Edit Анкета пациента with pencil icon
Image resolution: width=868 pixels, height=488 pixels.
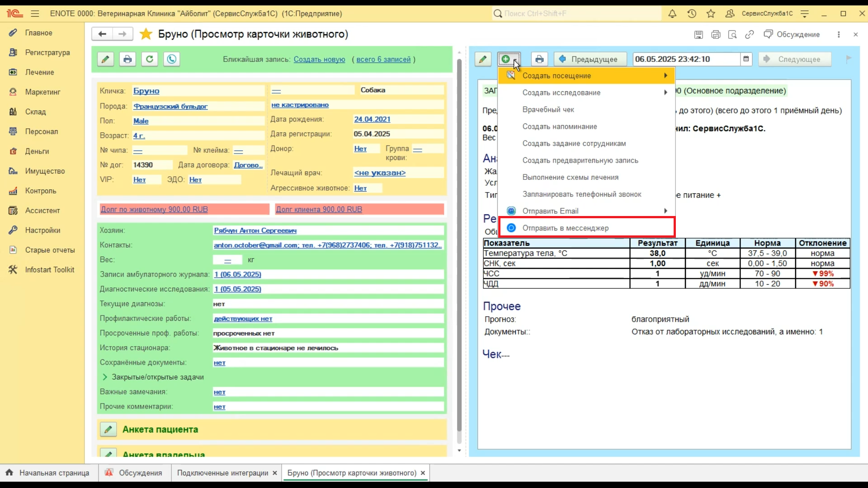pyautogui.click(x=108, y=430)
